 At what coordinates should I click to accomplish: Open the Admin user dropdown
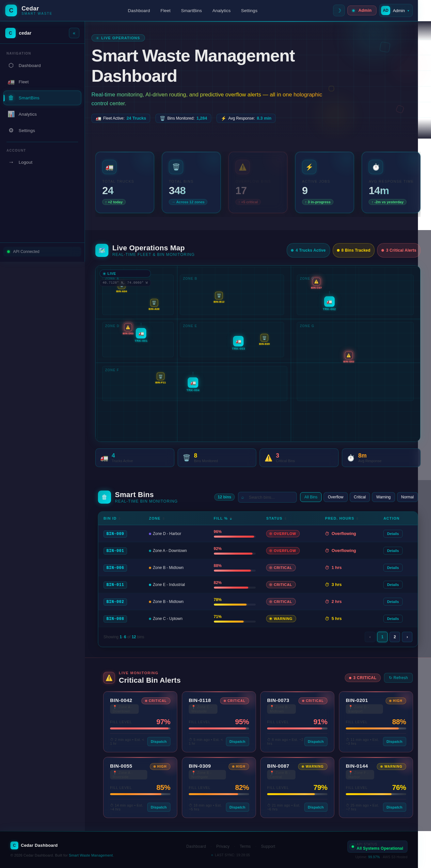pos(396,10)
